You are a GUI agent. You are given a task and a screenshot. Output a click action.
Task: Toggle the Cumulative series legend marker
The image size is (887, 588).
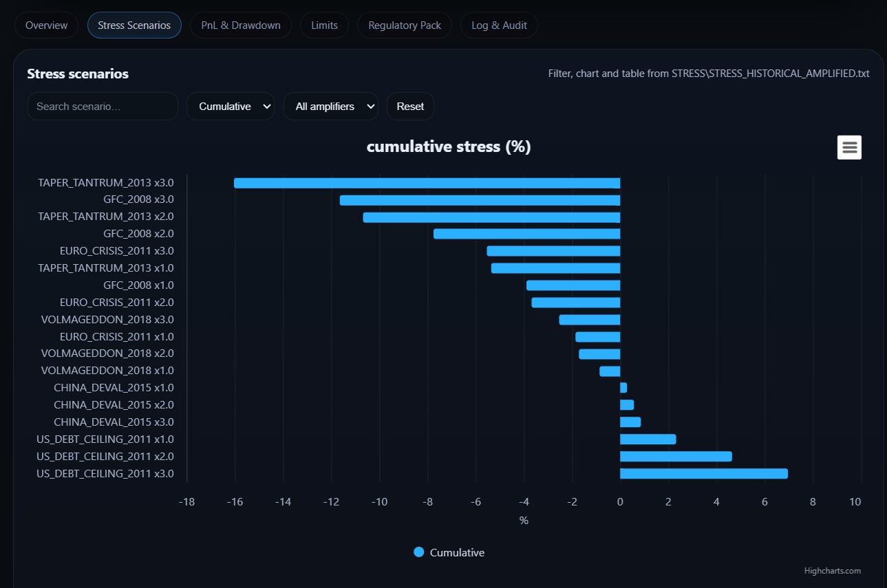[x=418, y=552]
